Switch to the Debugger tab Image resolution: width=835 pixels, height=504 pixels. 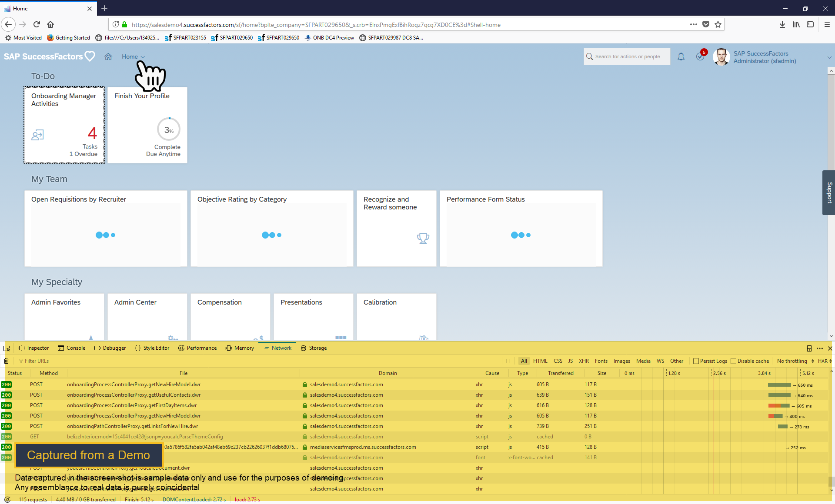point(110,348)
